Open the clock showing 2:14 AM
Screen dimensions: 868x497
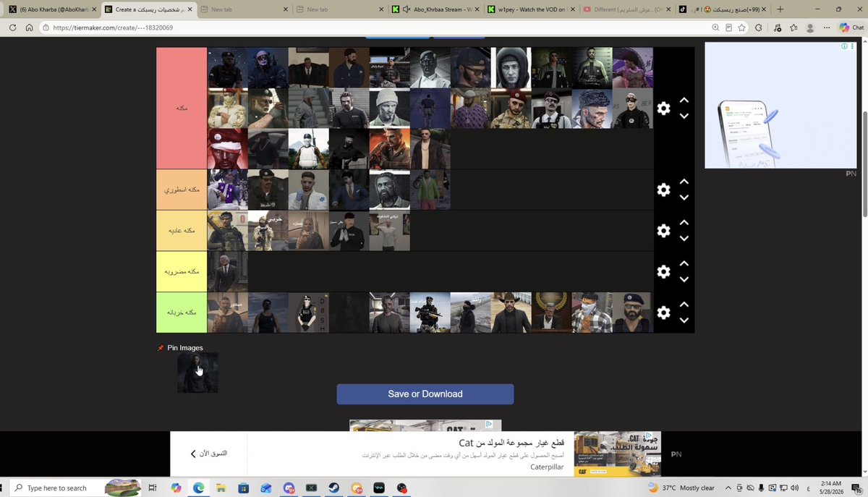[x=832, y=488]
